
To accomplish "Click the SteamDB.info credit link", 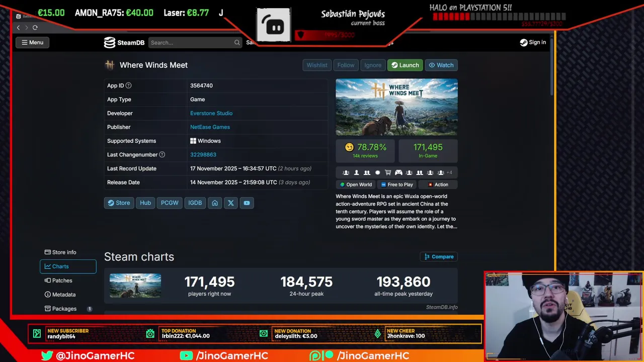I will (x=442, y=307).
